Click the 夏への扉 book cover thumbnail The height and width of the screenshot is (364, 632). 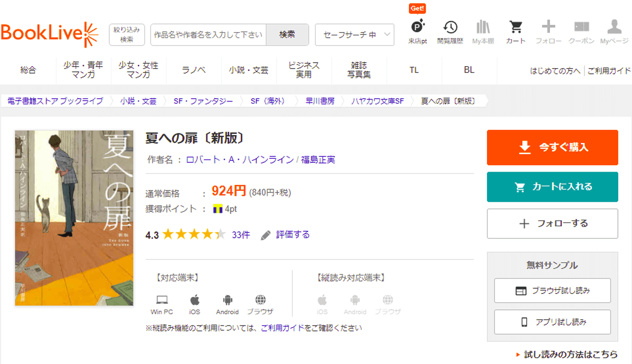tap(74, 218)
